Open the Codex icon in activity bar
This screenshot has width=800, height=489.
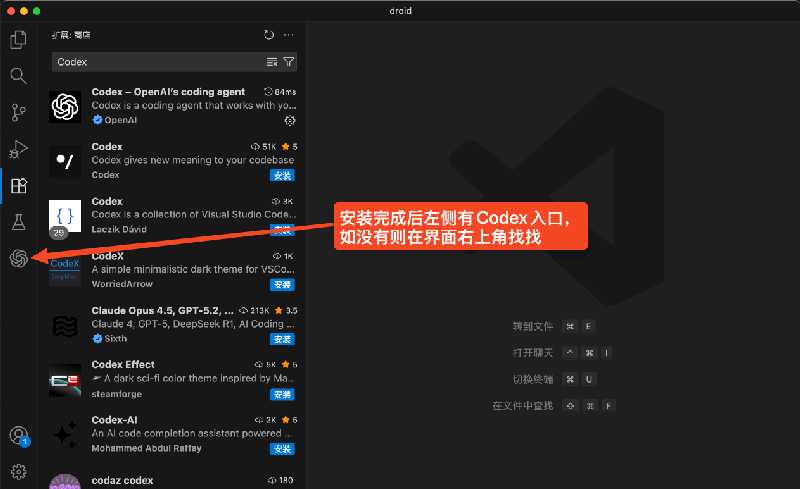[x=17, y=258]
